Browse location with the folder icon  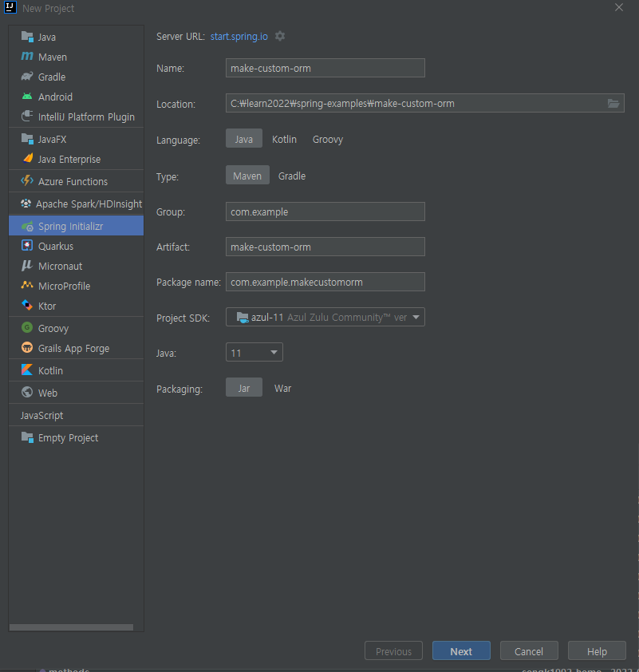click(x=613, y=103)
